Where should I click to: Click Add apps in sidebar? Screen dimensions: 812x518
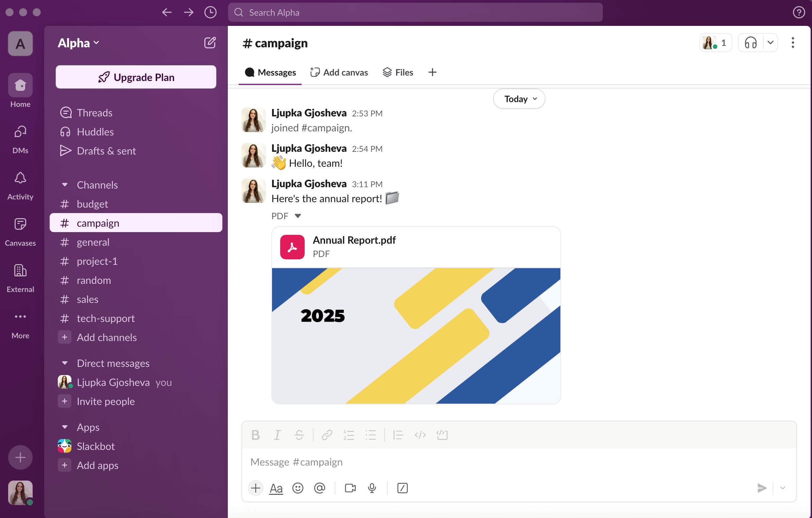pyautogui.click(x=136, y=465)
